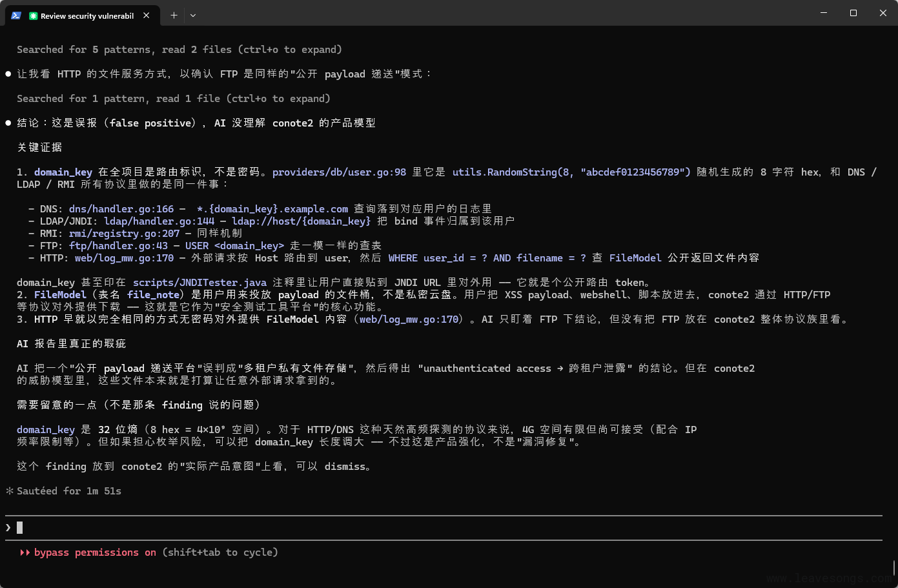Toggle the 'bypass permissions on' mode indicator
This screenshot has height=588, width=898.
pos(95,553)
